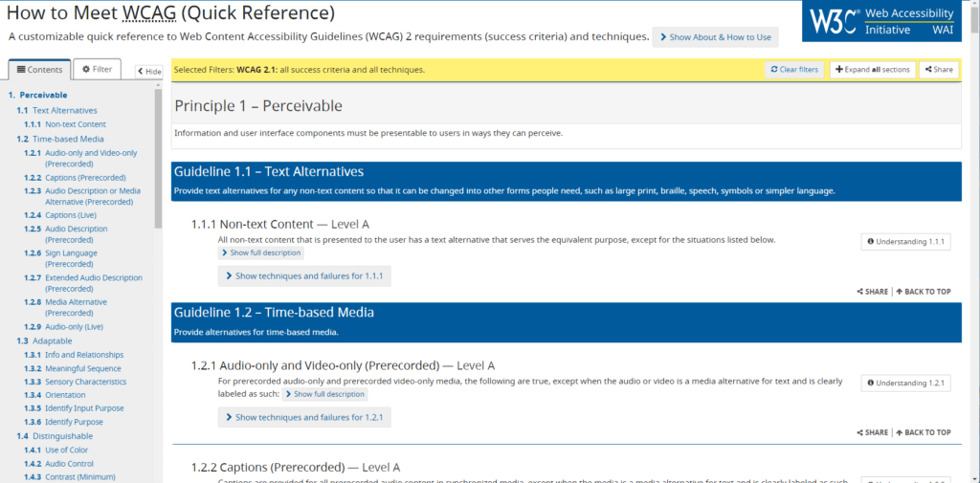Click SHARE below 1.1.1 section

(873, 292)
